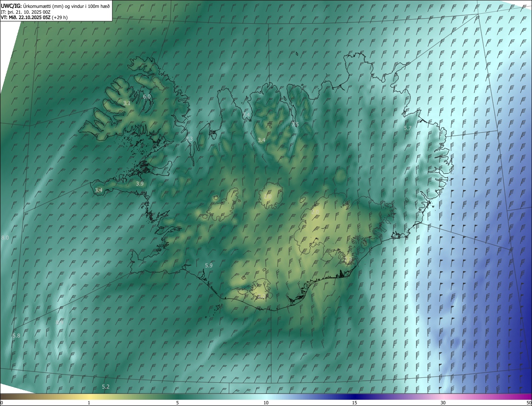Pick the dark navy color scale segment above '15'

(x=355, y=396)
